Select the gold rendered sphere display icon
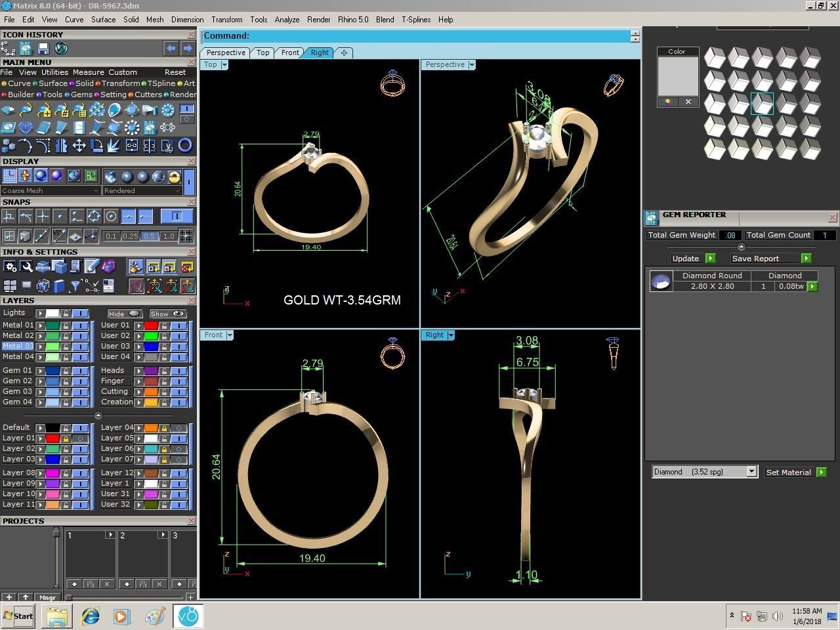Image resolution: width=840 pixels, height=630 pixels. pos(174,176)
